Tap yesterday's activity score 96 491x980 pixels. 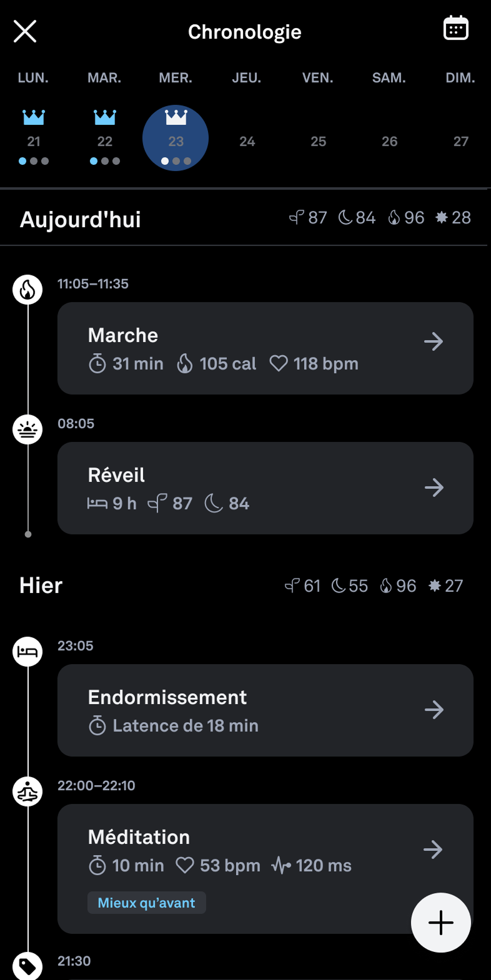click(x=399, y=586)
